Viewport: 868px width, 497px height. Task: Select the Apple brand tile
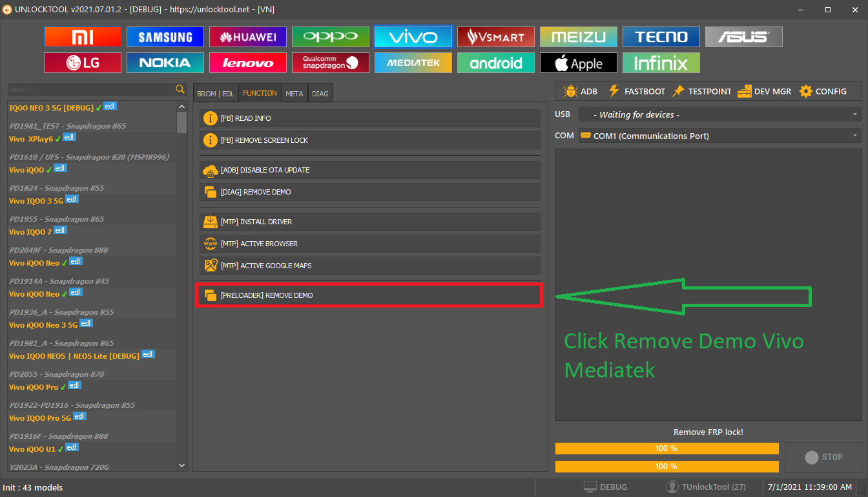point(579,63)
